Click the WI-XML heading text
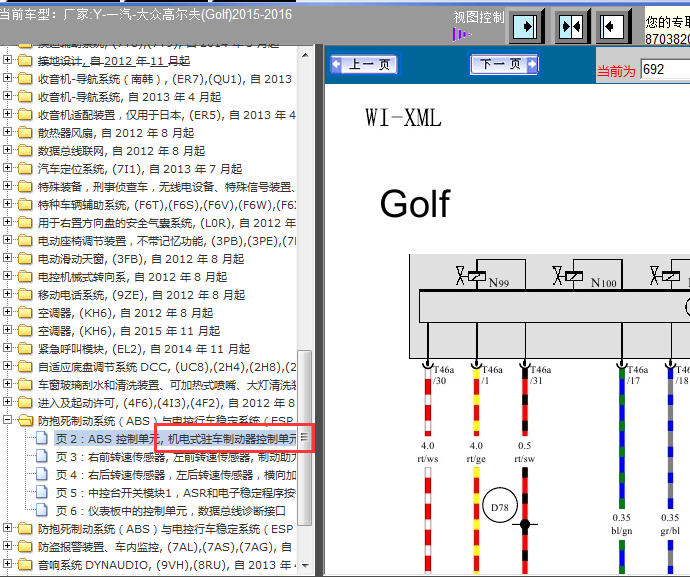 (x=403, y=118)
